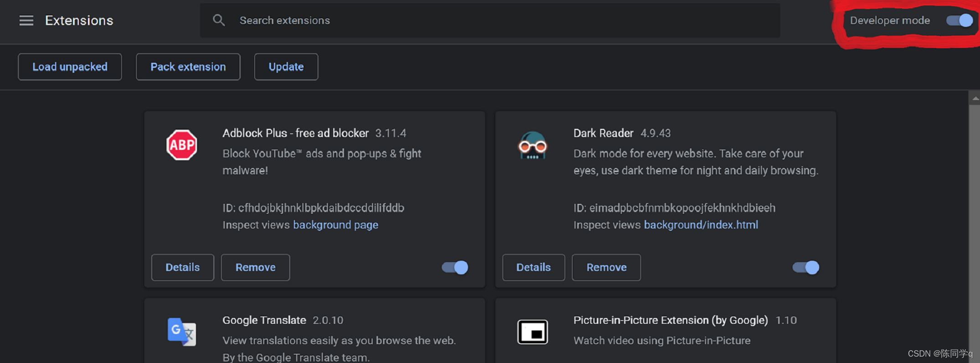Click Picture-in-Picture version 1.10
This screenshot has width=980, height=363.
click(x=786, y=320)
